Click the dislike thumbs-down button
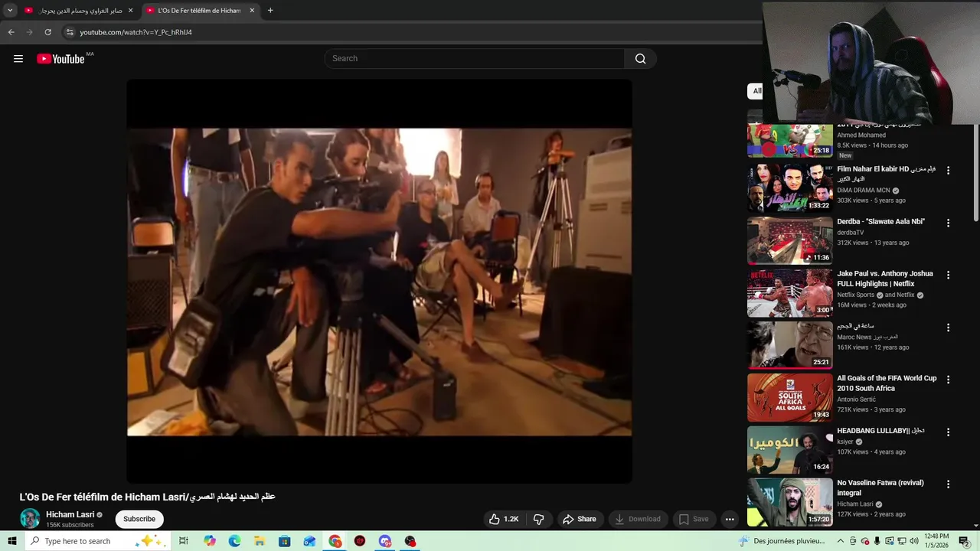 [x=539, y=519]
